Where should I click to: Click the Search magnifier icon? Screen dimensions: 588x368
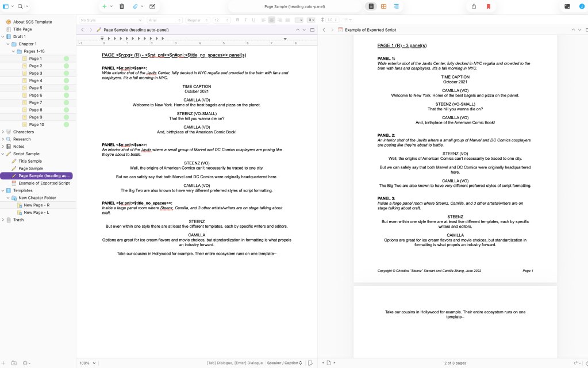click(x=21, y=6)
